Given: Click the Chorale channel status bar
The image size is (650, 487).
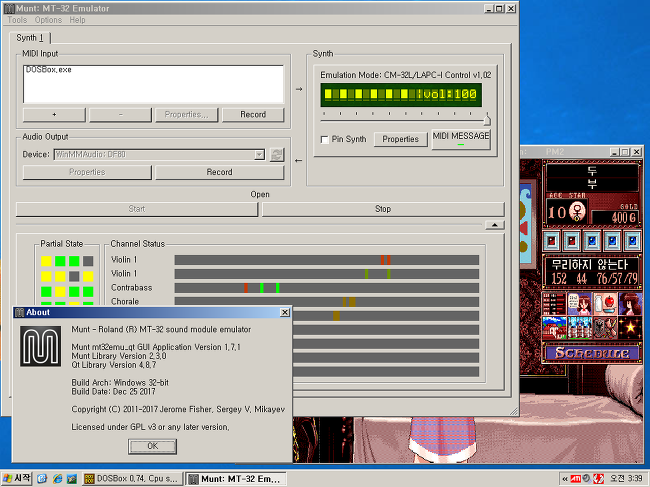Looking at the screenshot, I should click(327, 302).
